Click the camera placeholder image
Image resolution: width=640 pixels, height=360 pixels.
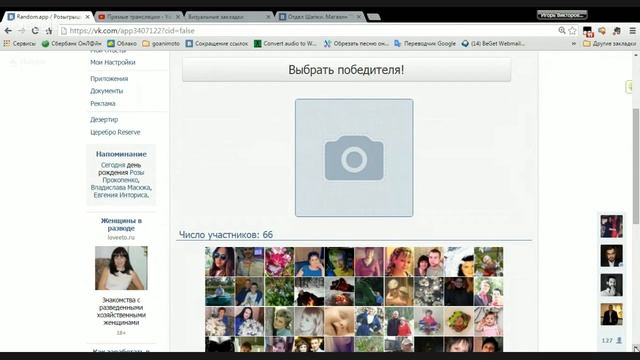(354, 158)
